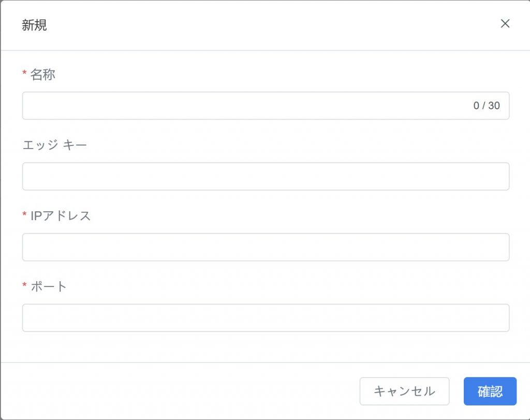
Task: Click the IPアドレス label text
Action: click(61, 216)
